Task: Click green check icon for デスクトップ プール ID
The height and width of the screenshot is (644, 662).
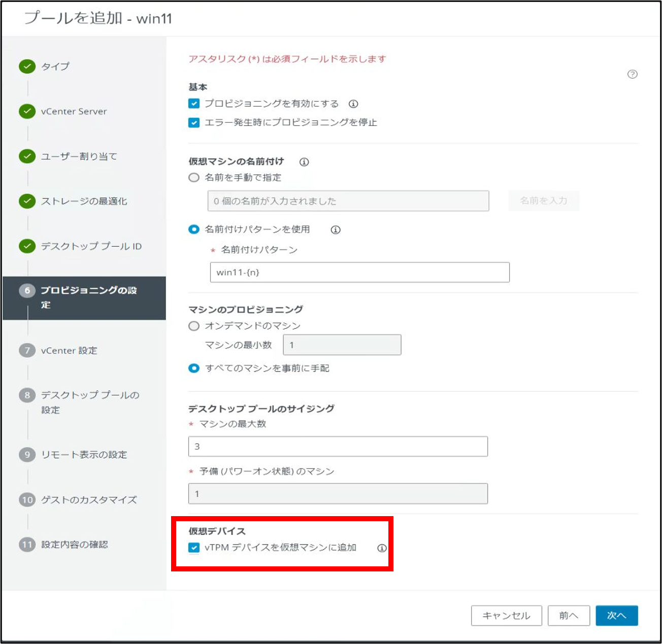Action: pos(27,246)
